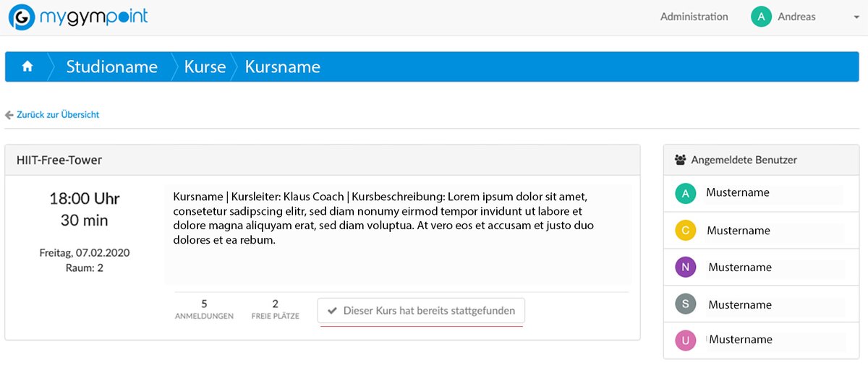Click the yellow C user avatar
868x381 pixels.
click(685, 231)
